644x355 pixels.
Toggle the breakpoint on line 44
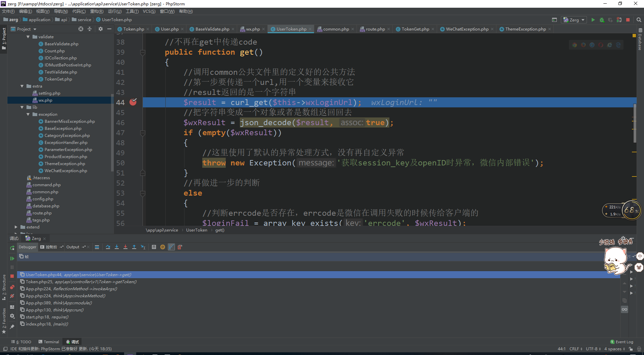133,102
